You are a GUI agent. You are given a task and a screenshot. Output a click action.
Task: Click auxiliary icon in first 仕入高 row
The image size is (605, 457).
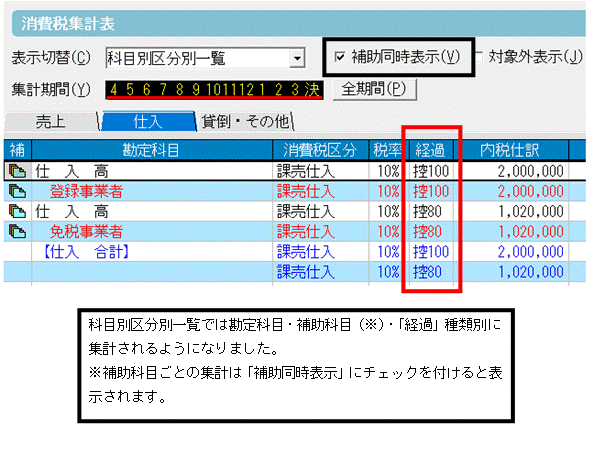click(x=17, y=171)
